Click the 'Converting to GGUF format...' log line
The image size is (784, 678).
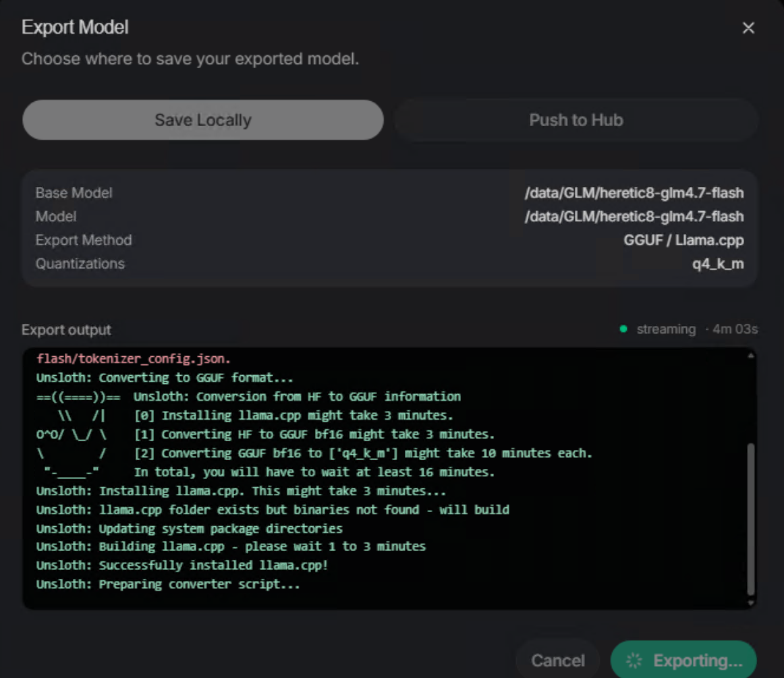[165, 378]
